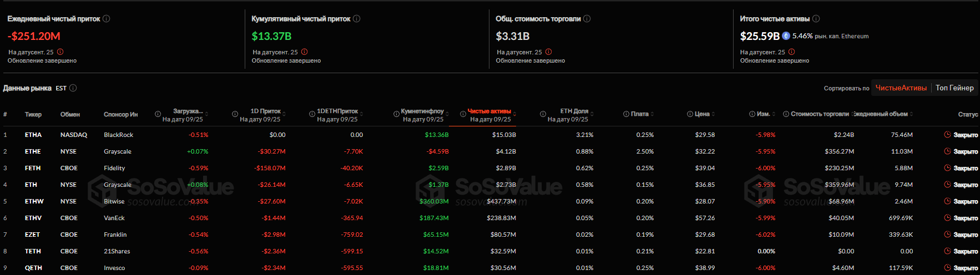Click -$251.20M daily net inflow figure
Viewport: 980px width, 275px height.
point(34,36)
